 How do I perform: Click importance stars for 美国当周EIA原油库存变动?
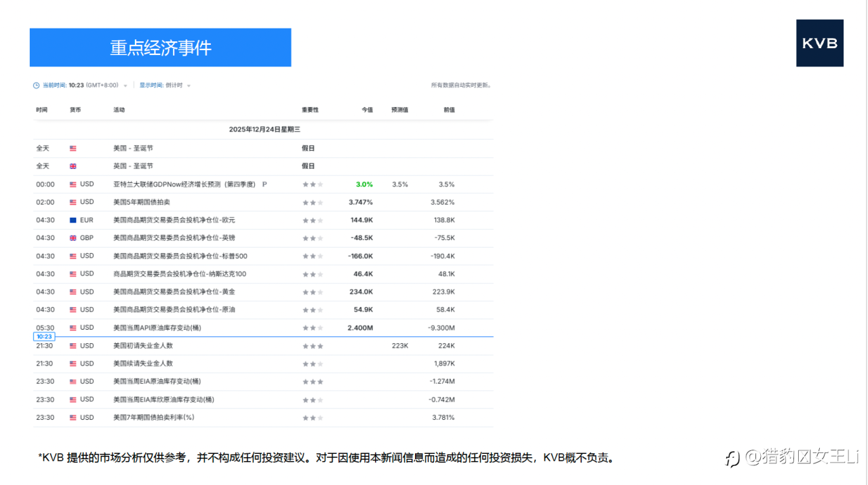[x=313, y=382]
